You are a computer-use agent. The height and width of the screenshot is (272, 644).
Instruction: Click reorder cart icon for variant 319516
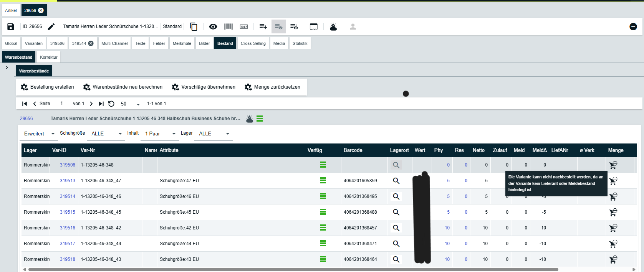coord(613,228)
